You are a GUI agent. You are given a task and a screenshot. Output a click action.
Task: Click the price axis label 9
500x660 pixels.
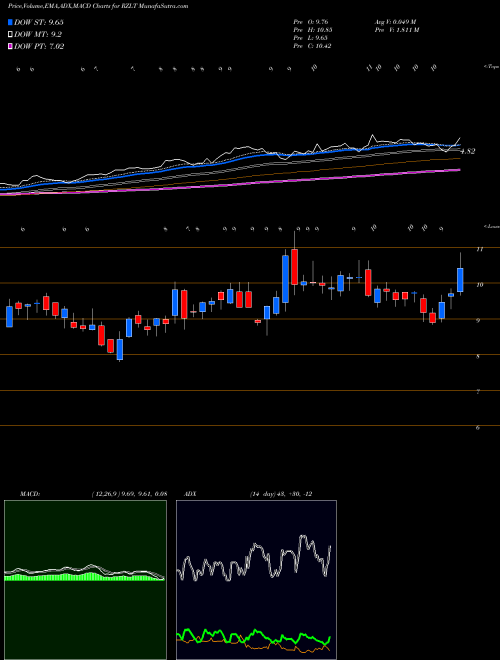(478, 320)
